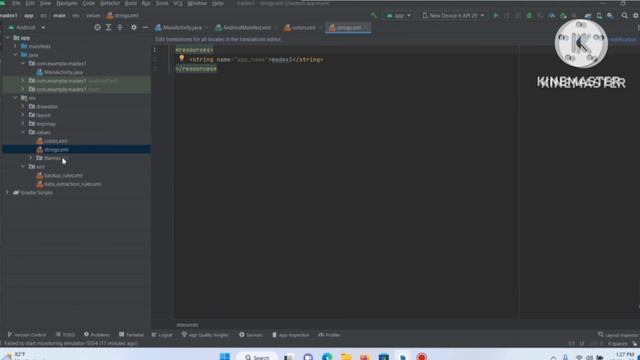The width and height of the screenshot is (640, 360).
Task: Click the resources tag on line 1
Action: coord(194,50)
